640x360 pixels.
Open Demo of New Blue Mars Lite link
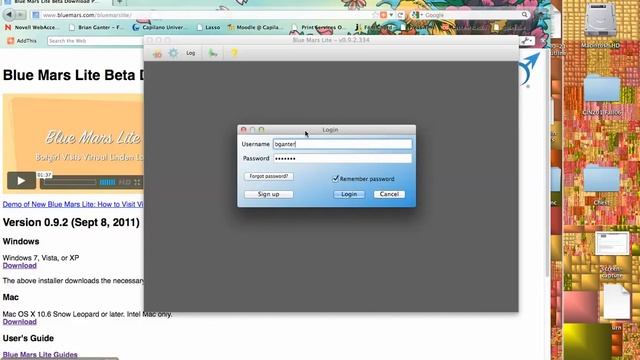pyautogui.click(x=73, y=204)
